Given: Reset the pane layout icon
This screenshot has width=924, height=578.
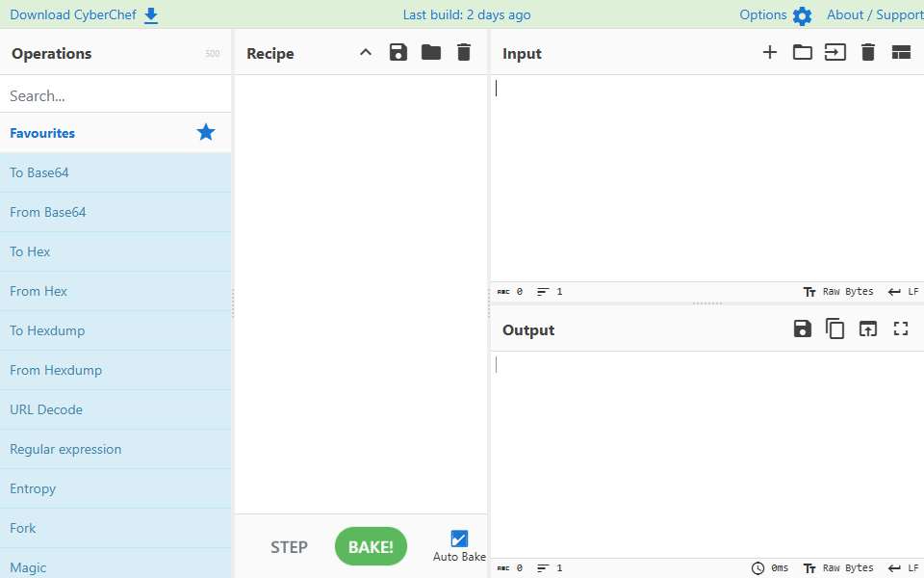Looking at the screenshot, I should [x=901, y=52].
